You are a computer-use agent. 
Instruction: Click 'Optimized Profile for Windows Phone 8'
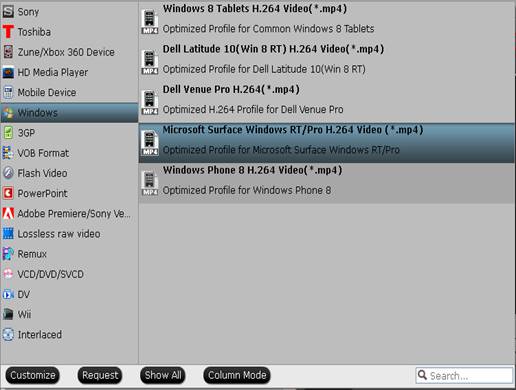[x=247, y=190]
